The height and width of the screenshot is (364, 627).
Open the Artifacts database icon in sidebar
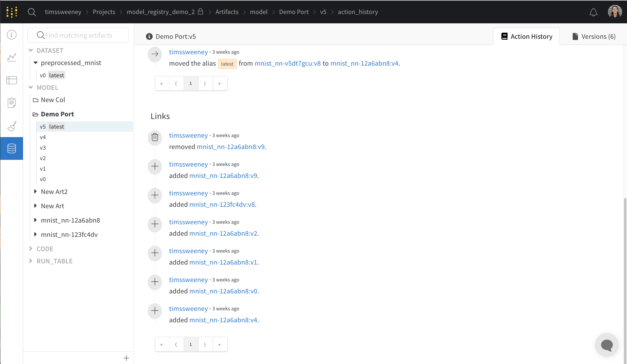(12, 148)
